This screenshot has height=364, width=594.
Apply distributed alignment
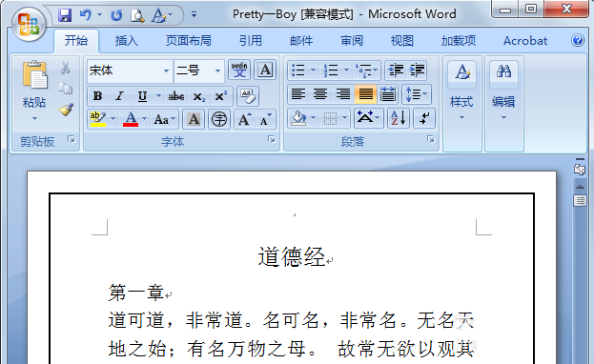387,94
